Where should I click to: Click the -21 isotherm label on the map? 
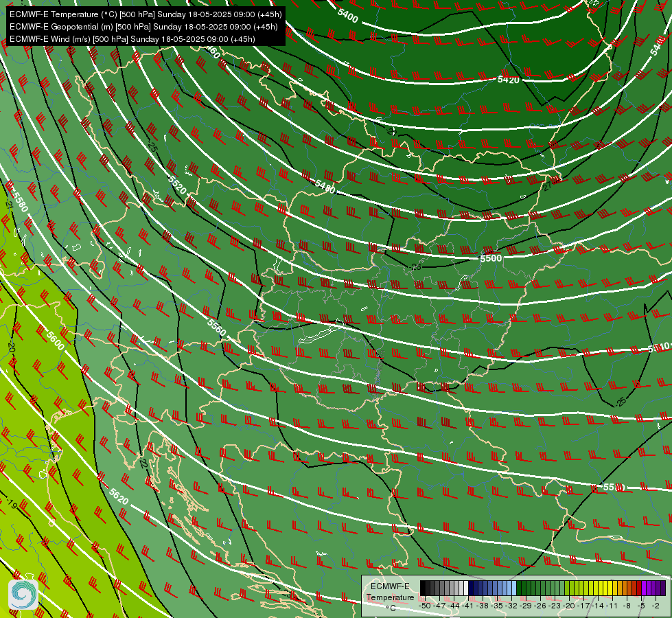(x=10, y=205)
